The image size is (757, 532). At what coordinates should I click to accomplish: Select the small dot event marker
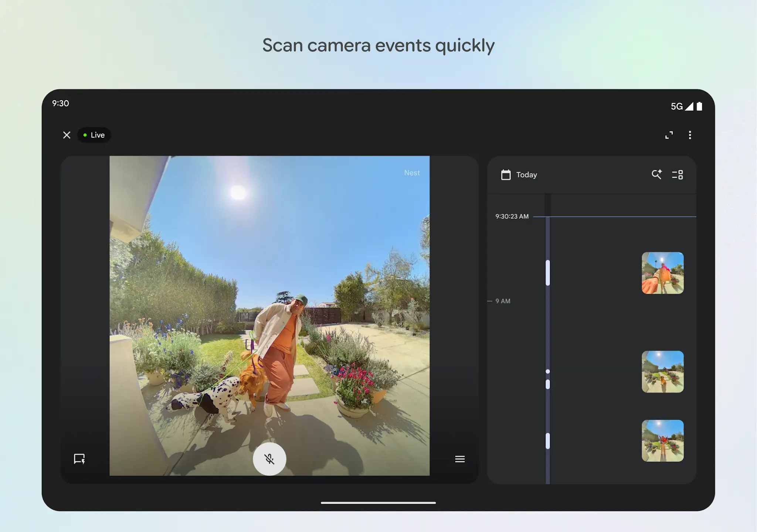[x=548, y=371]
